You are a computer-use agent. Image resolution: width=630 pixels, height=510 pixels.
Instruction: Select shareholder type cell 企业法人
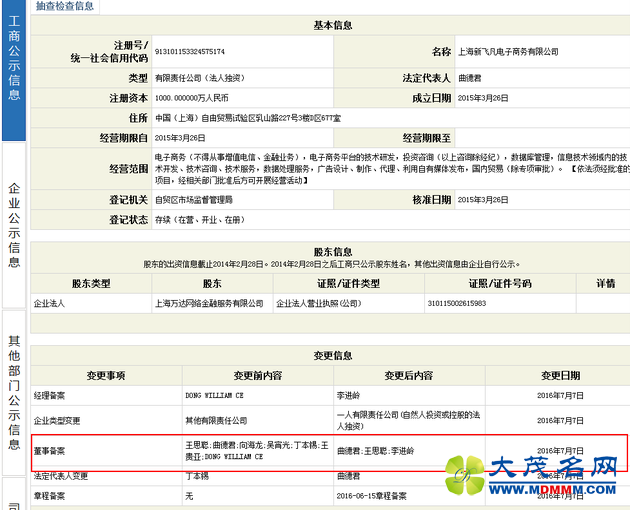point(49,303)
